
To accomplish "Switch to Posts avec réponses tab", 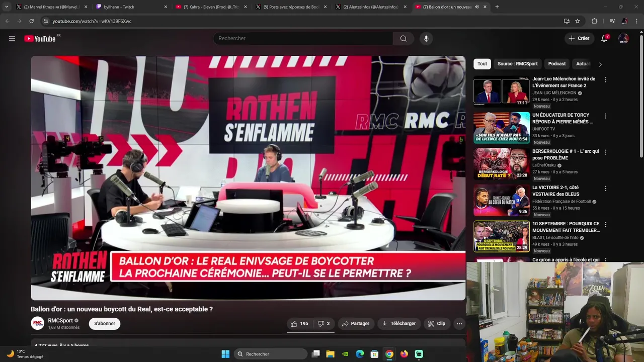I will click(291, 7).
